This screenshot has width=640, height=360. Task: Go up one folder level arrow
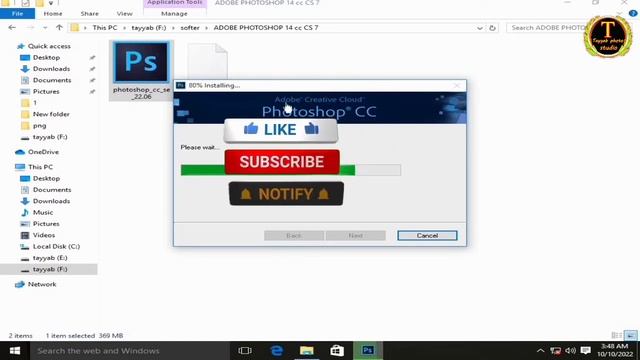click(x=59, y=28)
